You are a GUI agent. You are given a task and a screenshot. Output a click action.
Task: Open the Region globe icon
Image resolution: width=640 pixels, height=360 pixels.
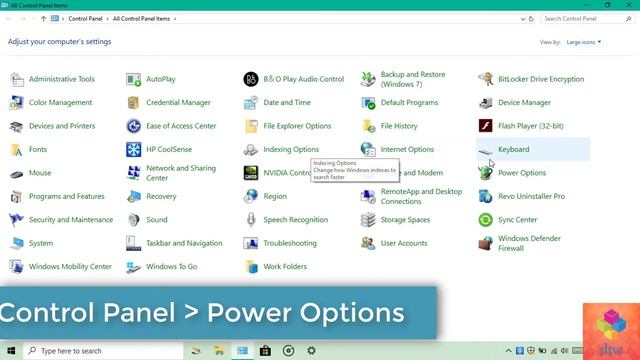[x=251, y=196]
